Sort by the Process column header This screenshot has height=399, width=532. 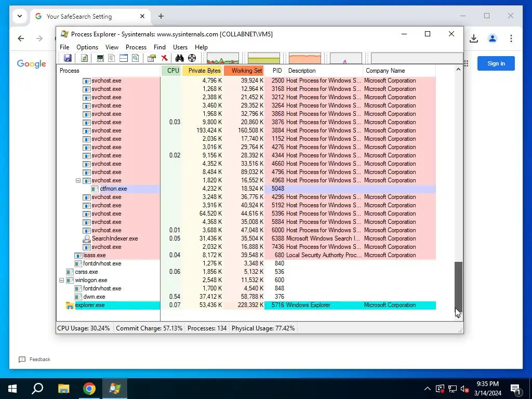[x=109, y=71]
